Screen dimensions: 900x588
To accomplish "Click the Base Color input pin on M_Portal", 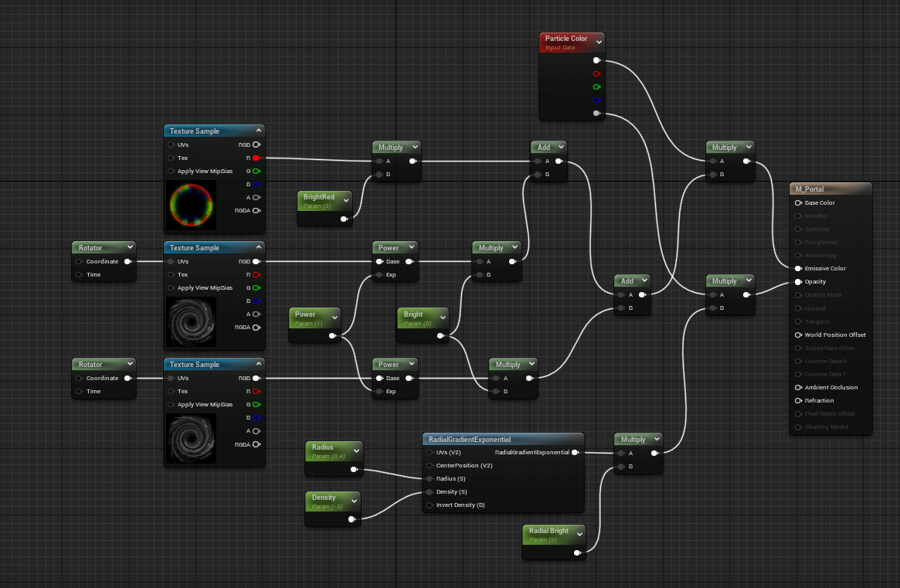I will click(x=798, y=202).
